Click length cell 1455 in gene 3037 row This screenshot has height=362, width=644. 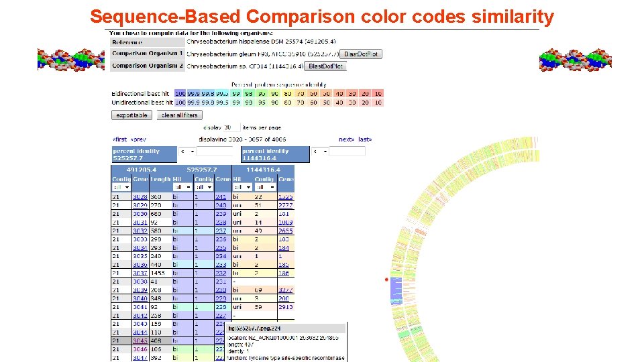click(x=160, y=274)
